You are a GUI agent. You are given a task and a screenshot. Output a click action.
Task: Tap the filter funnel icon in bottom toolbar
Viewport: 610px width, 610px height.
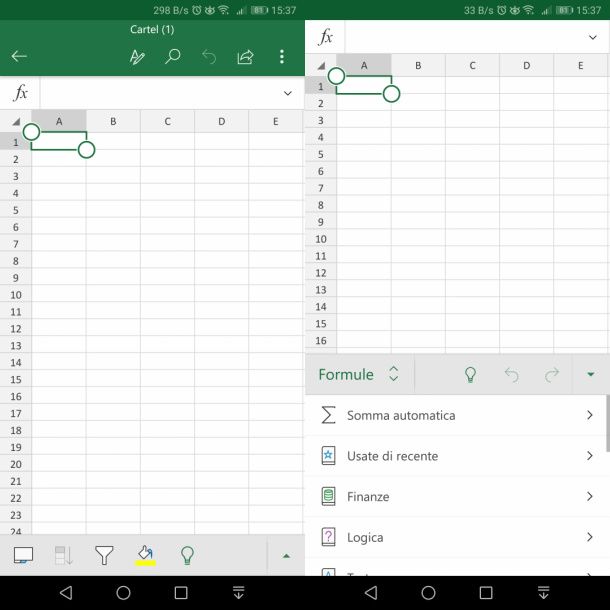[x=104, y=555]
